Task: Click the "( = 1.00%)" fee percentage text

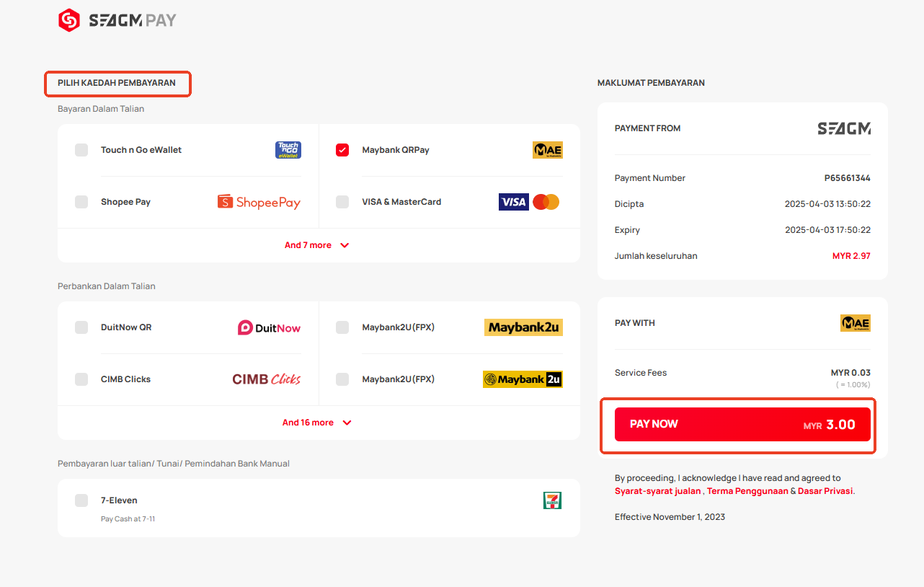Action: (x=853, y=385)
